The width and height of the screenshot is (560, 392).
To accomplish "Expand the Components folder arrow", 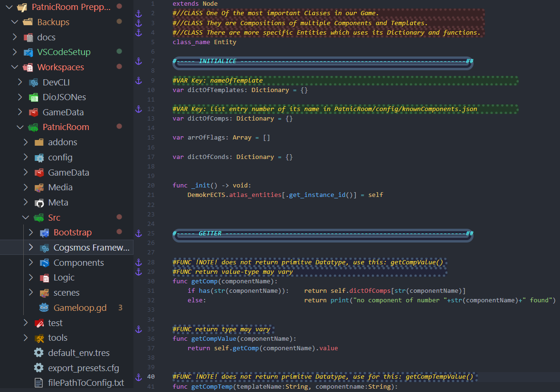I will 31,263.
